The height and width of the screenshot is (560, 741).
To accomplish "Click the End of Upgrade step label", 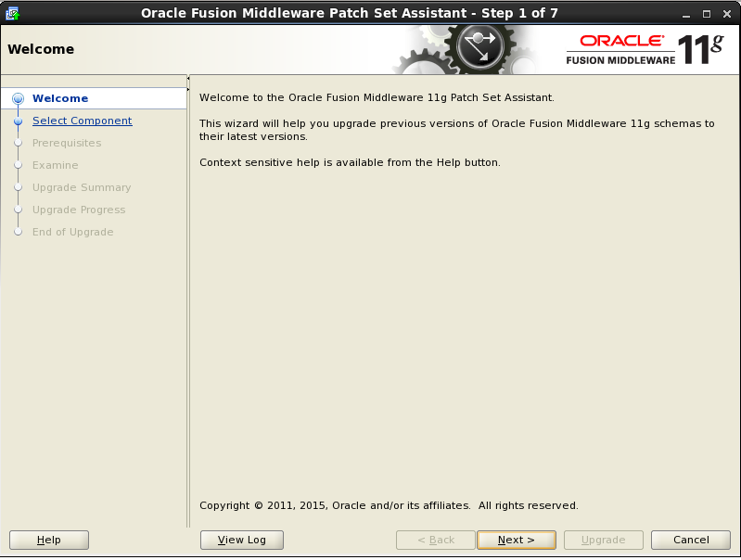I will (x=72, y=232).
